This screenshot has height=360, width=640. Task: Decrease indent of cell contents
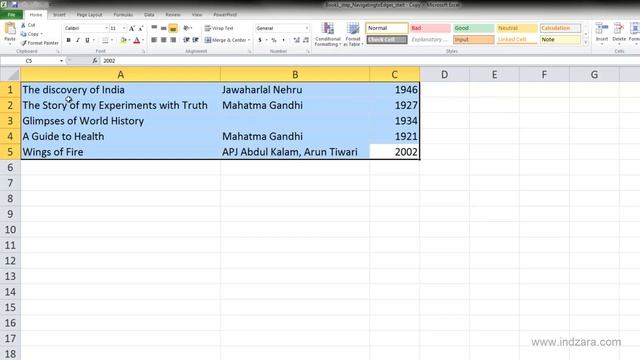(x=186, y=40)
